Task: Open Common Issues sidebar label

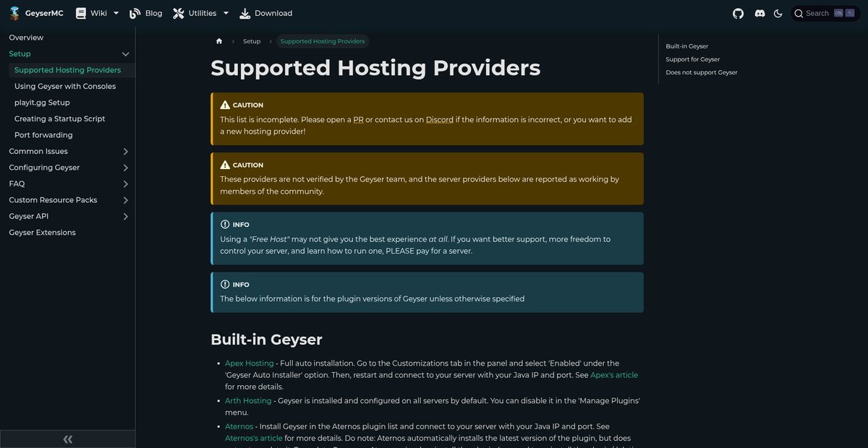Action: 38,151
